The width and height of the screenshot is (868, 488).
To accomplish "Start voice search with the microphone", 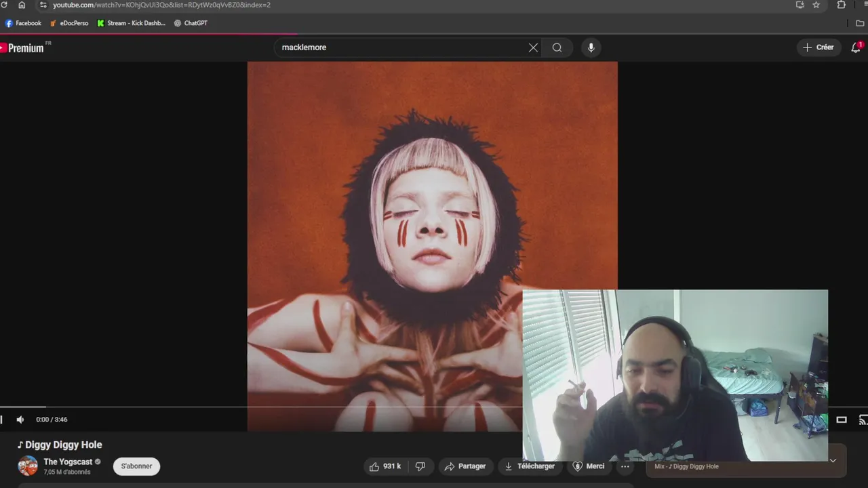I will coord(591,47).
